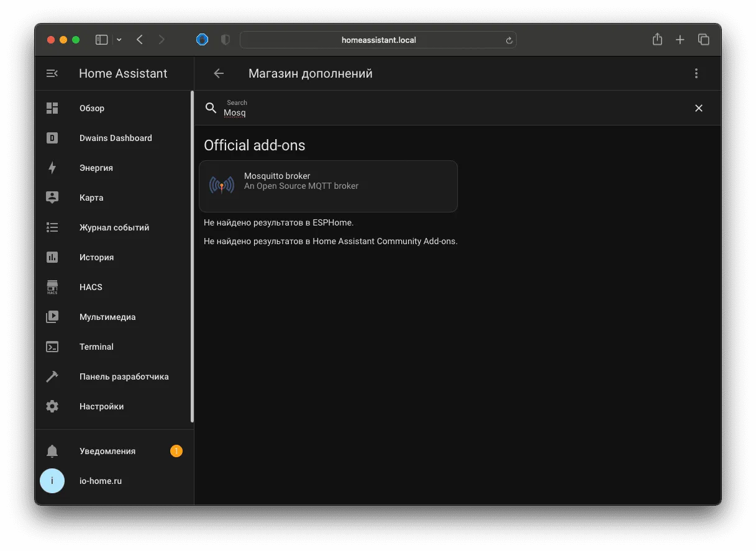Click the История chart icon
This screenshot has width=756, height=551.
click(x=52, y=257)
